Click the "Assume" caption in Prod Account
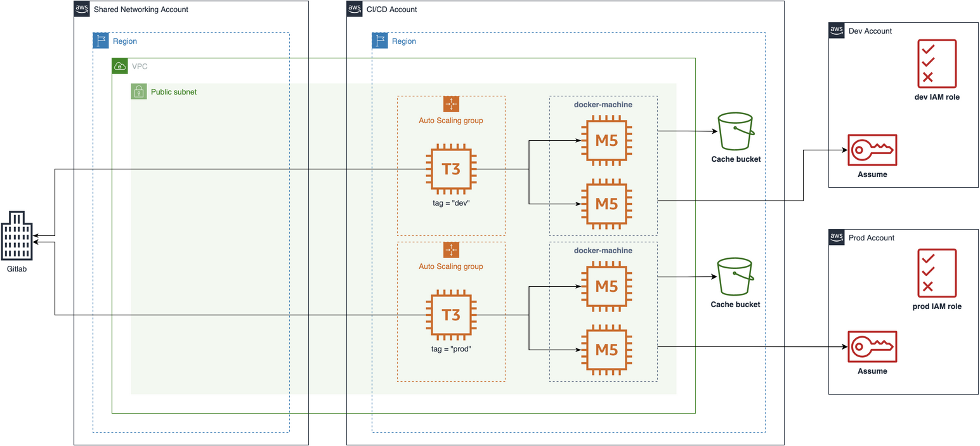 tap(872, 371)
